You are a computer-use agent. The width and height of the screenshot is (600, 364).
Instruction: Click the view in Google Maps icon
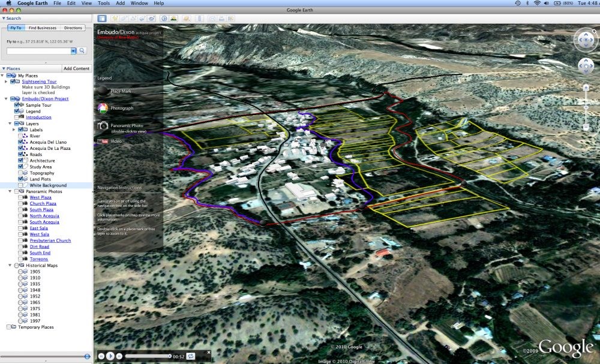(x=231, y=19)
